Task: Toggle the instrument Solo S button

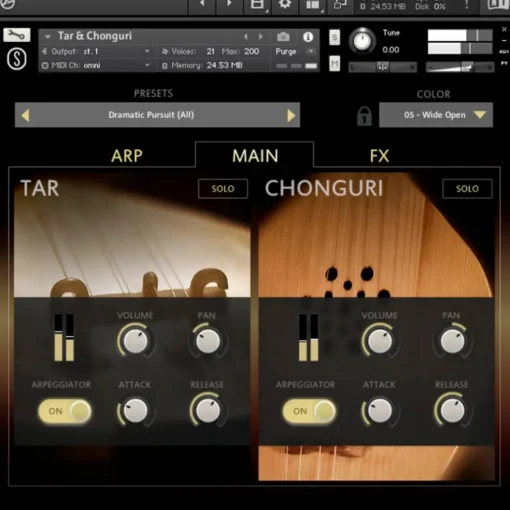Action: 335,37
